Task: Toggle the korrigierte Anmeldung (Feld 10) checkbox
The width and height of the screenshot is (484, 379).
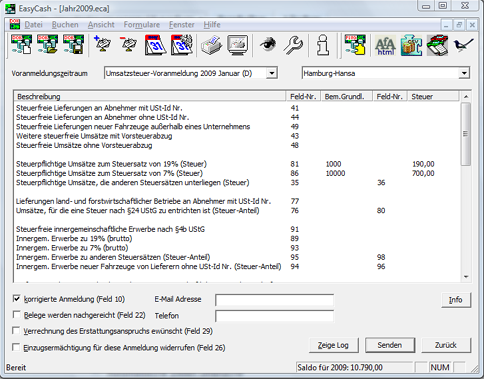Action: [x=16, y=298]
